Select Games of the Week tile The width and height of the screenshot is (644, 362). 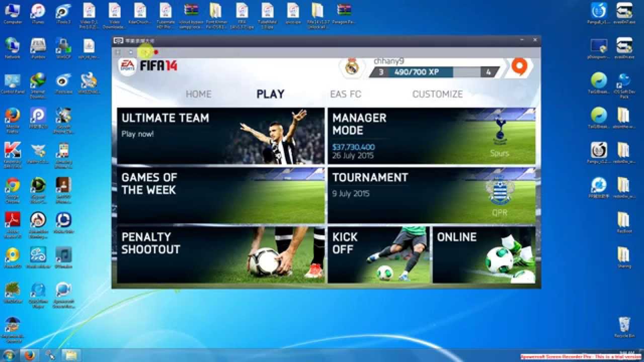(x=220, y=196)
